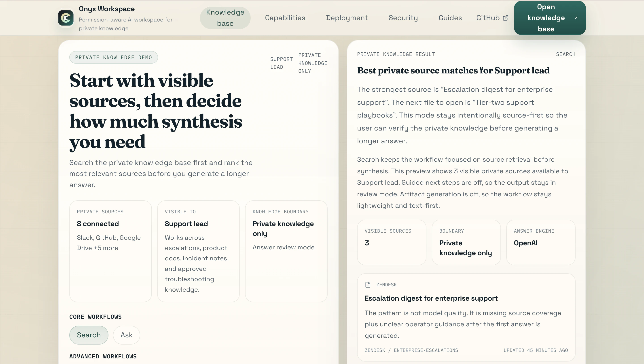Click the Private Knowledge Demo badge
The height and width of the screenshot is (364, 644).
[114, 57]
